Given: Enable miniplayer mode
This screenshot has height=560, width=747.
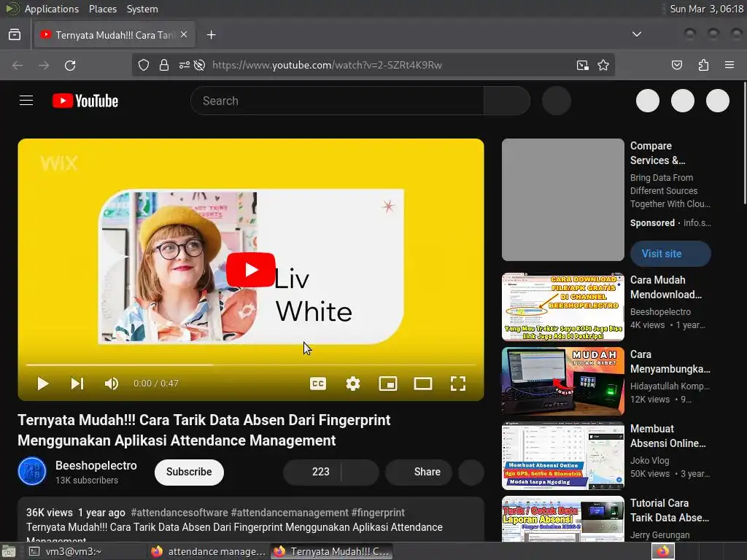Looking at the screenshot, I should pyautogui.click(x=388, y=384).
